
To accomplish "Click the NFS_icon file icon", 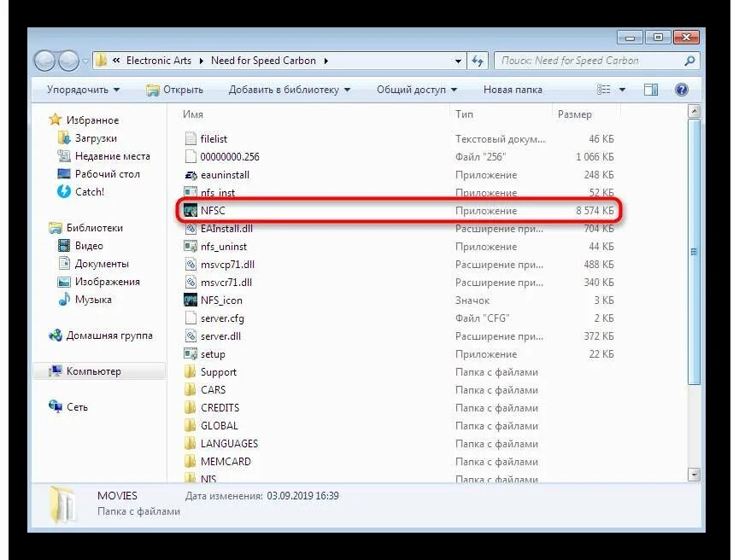I will coord(191,300).
